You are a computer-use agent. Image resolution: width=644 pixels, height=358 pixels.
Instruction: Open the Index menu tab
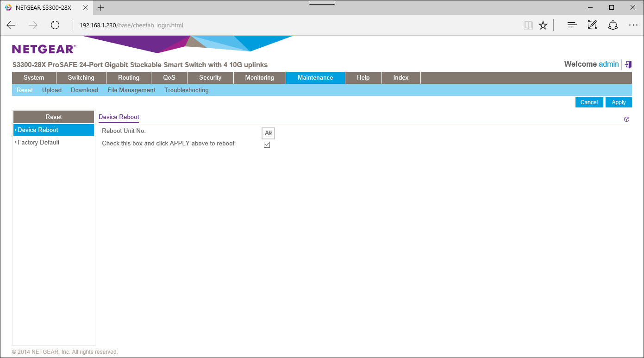pos(401,78)
